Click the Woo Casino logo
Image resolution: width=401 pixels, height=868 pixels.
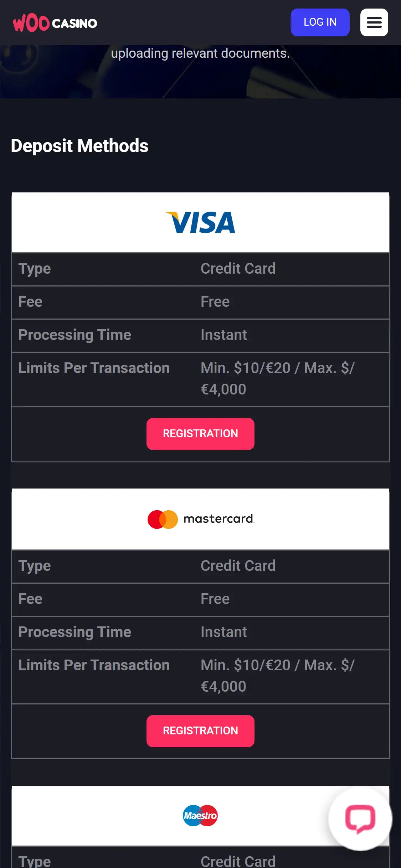point(55,23)
